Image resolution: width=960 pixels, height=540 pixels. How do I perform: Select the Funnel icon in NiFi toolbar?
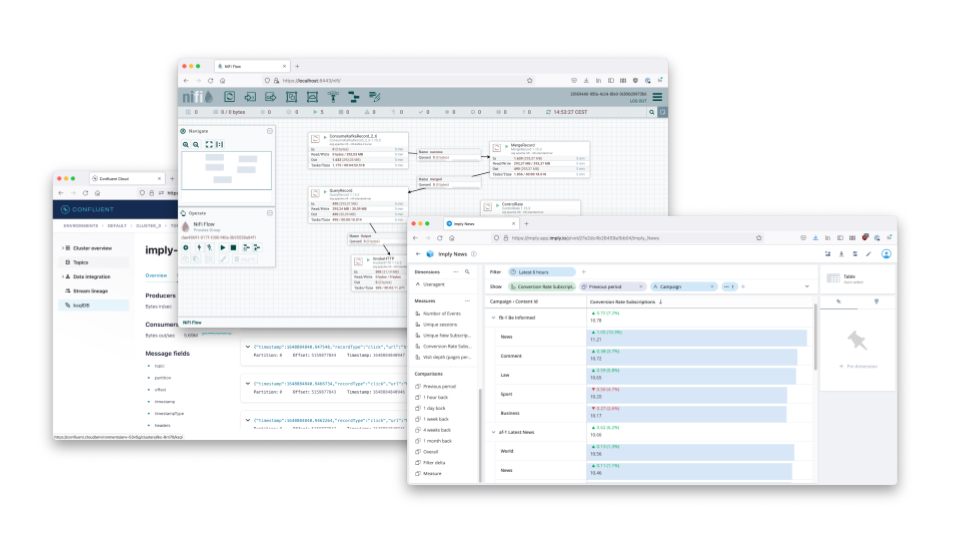333,97
